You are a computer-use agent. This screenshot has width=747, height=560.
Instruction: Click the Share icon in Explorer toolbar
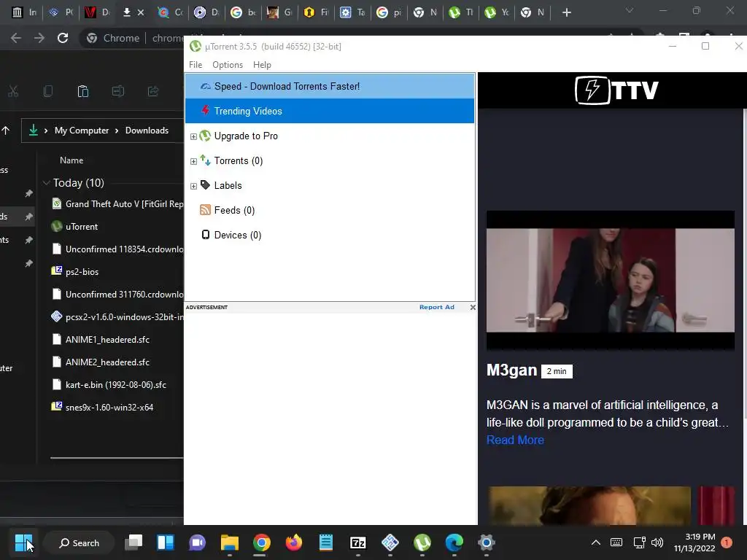click(153, 91)
